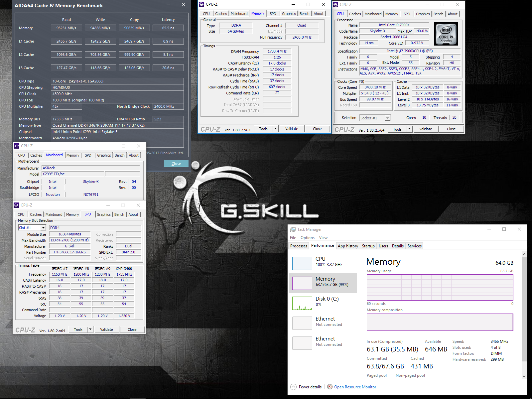Click the Resource Monitor icon beside the link

330,387
